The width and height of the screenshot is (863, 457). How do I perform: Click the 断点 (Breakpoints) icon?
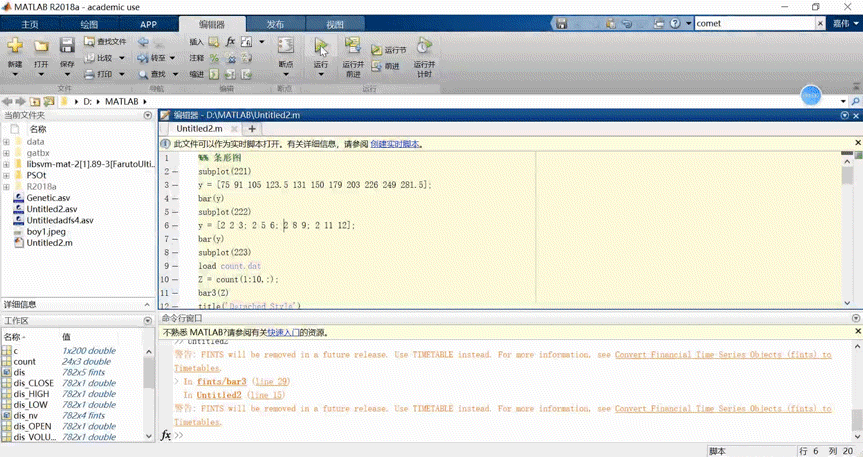285,46
